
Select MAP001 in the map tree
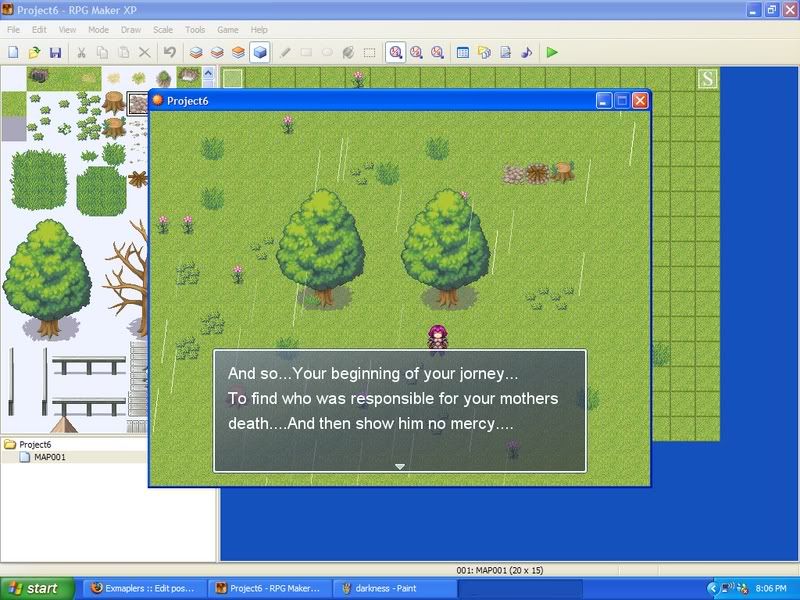point(49,457)
